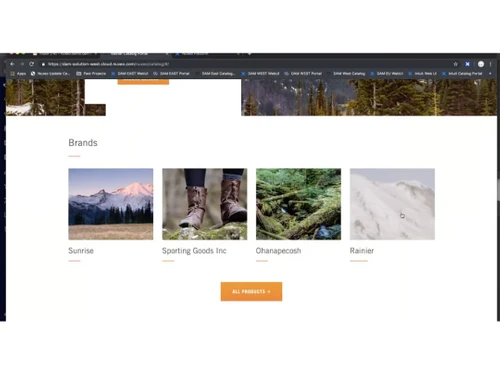Open the Apps bookmarks shortcut

tap(18, 73)
